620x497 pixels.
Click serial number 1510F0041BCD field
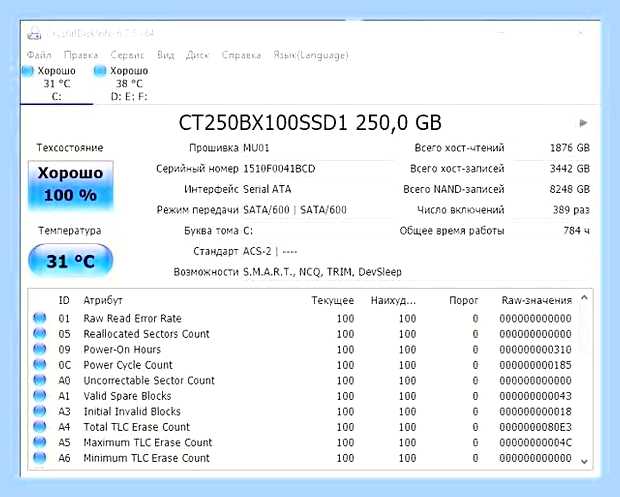279,169
